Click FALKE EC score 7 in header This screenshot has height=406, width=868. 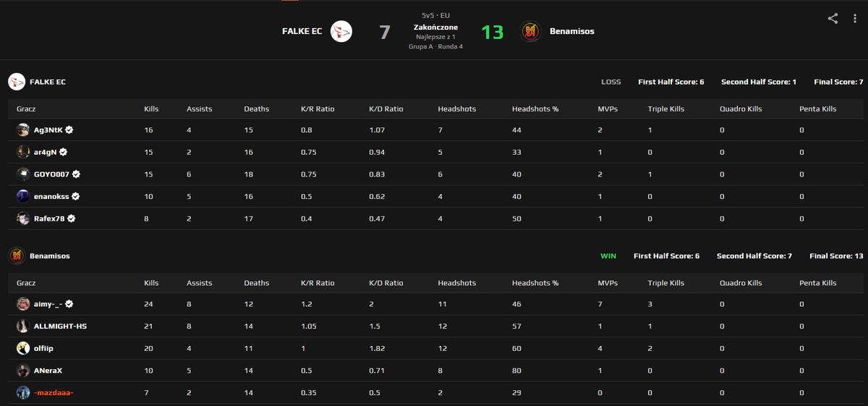(385, 32)
